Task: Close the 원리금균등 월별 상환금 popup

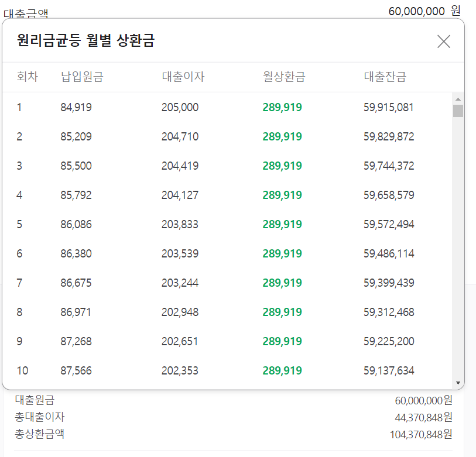Action: [444, 42]
